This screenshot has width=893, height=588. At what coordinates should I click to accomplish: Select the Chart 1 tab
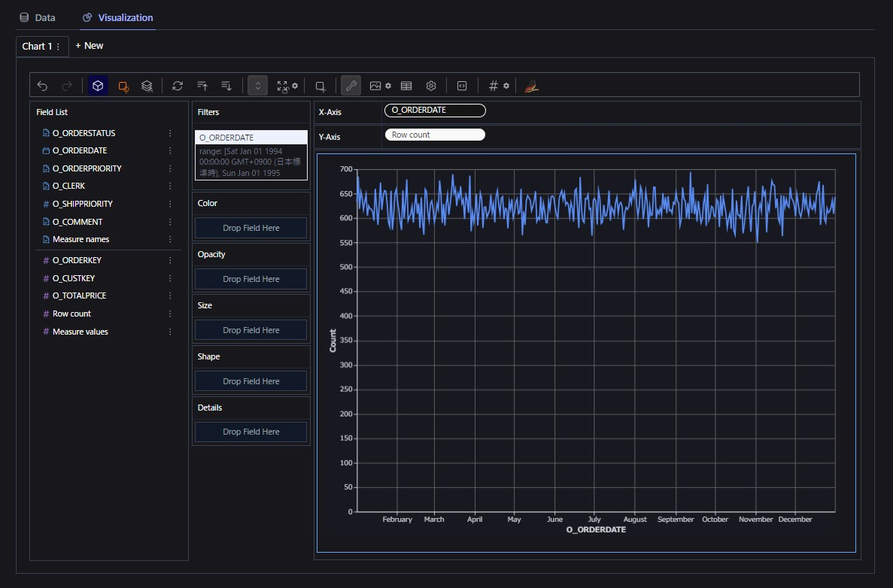37,46
